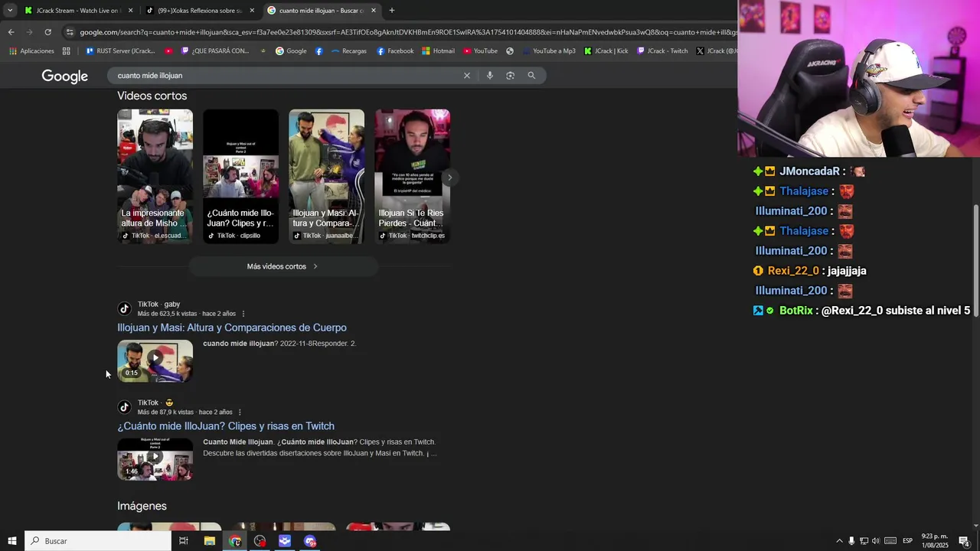
Task: Open RUST Server bookmark
Action: (x=120, y=51)
